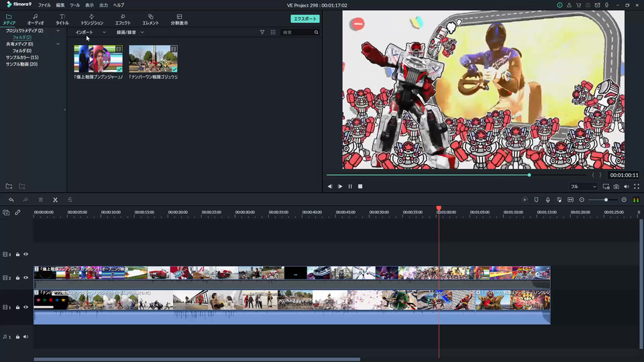Click the preview volume speaker icon

click(627, 186)
